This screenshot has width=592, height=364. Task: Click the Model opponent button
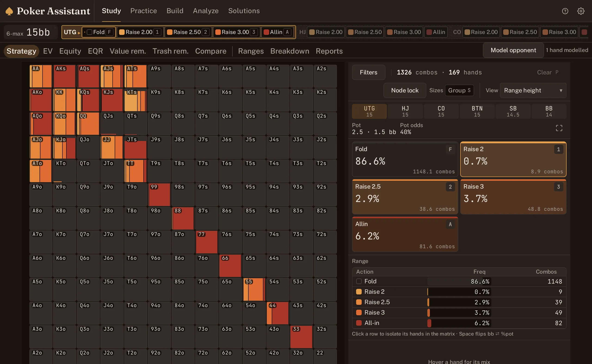click(513, 50)
